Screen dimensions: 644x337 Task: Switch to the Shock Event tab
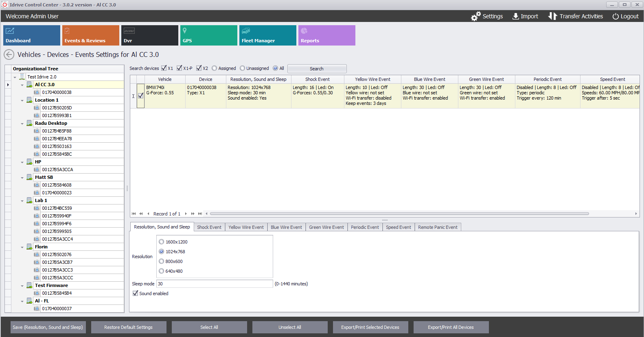209,227
